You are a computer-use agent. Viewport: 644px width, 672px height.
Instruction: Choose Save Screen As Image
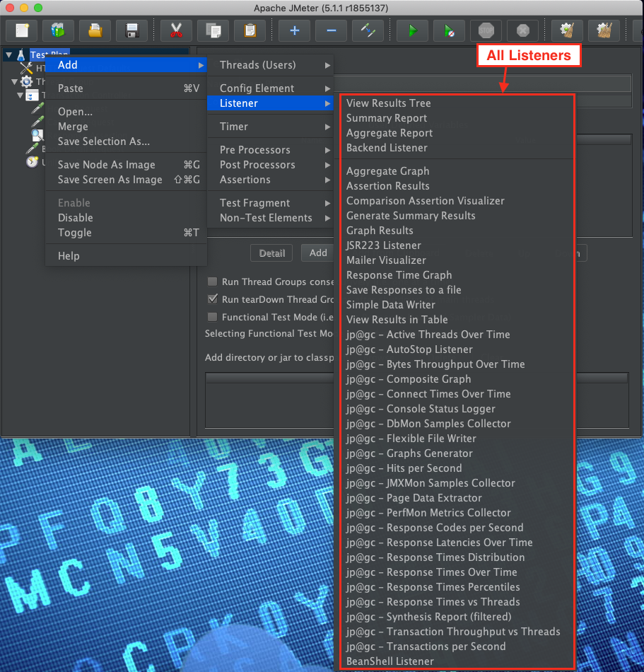(126, 180)
